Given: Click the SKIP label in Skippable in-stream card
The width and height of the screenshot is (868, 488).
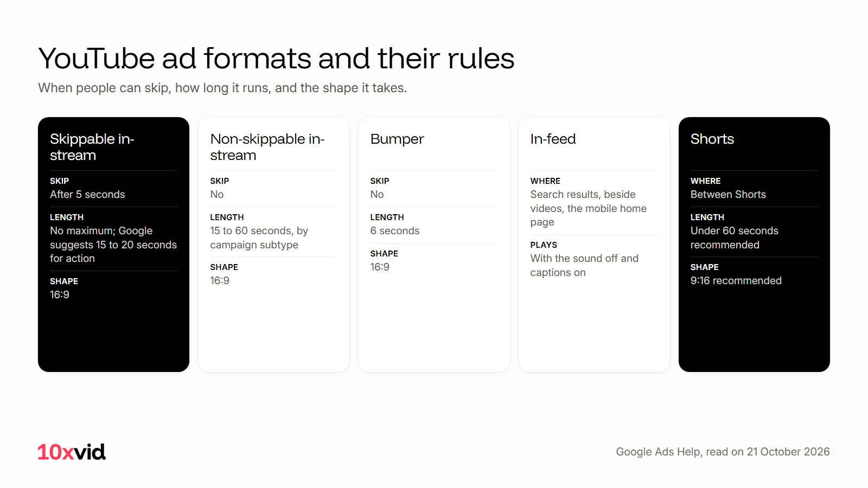Looking at the screenshot, I should click(x=60, y=181).
